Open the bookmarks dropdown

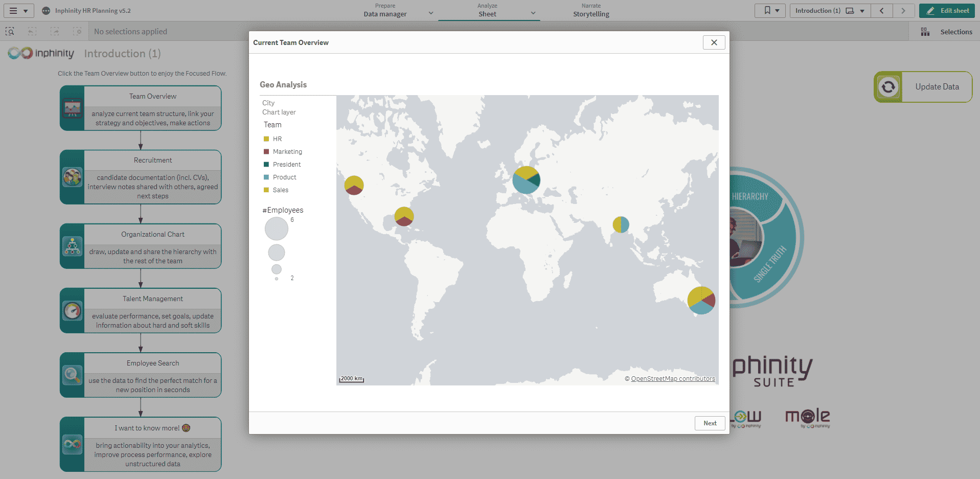tap(770, 11)
